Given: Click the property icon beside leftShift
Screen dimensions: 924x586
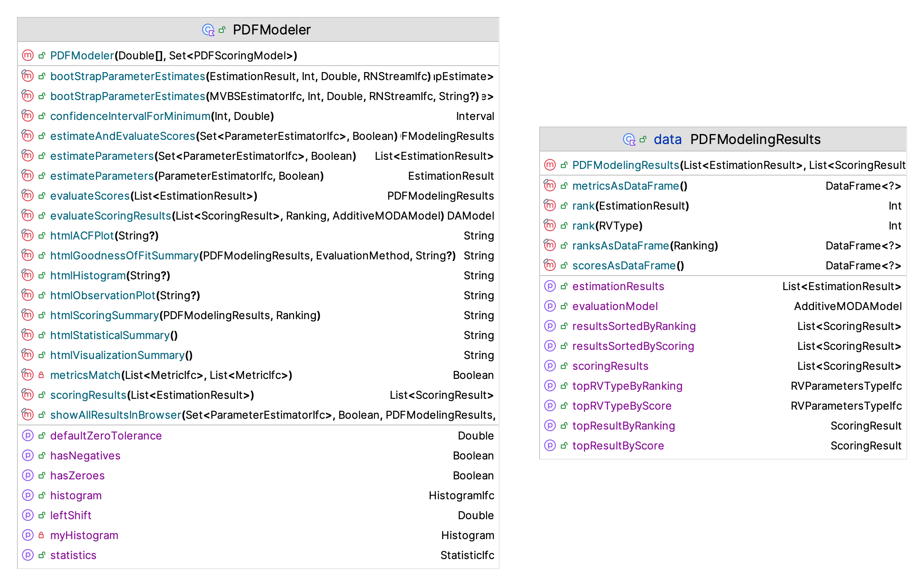Looking at the screenshot, I should click(28, 515).
